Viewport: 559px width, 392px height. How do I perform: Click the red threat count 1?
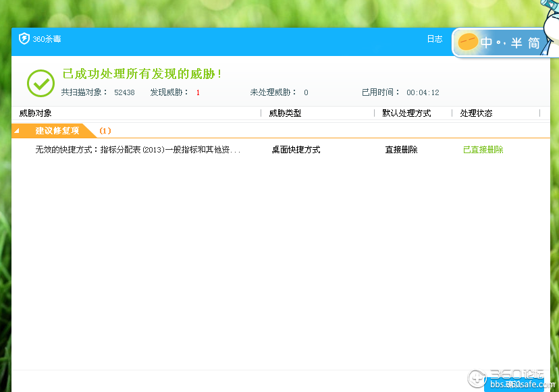(x=198, y=92)
